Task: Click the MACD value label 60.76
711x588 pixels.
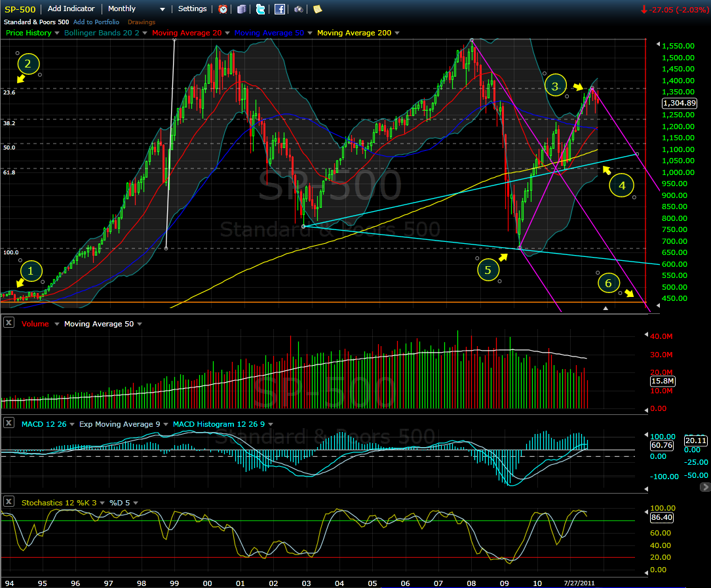Action: 662,445
